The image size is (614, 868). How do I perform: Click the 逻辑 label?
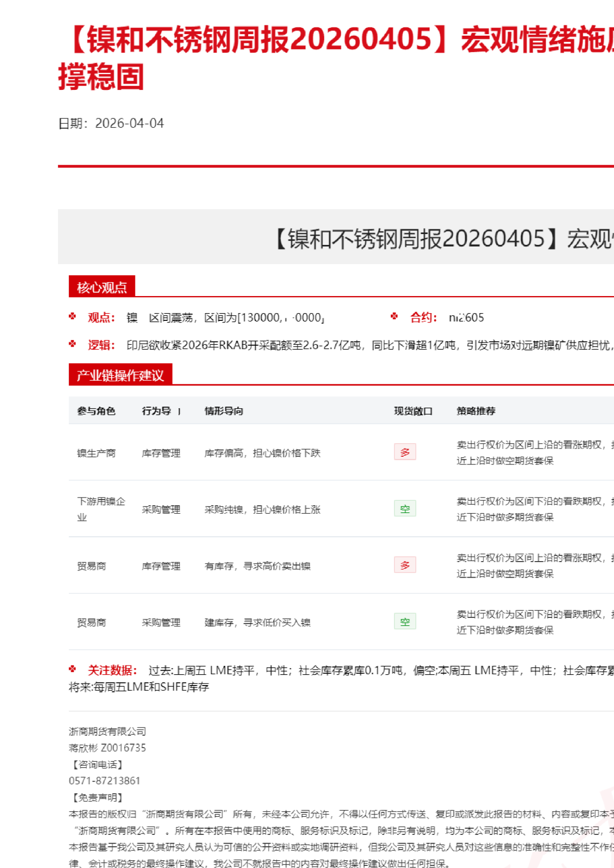[x=101, y=345]
